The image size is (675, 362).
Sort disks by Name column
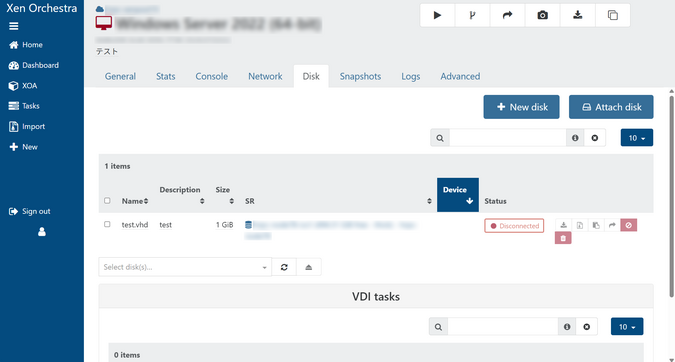[135, 201]
